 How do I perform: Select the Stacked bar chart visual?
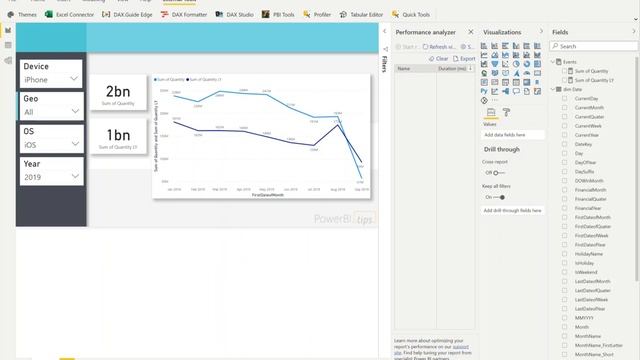pyautogui.click(x=484, y=46)
